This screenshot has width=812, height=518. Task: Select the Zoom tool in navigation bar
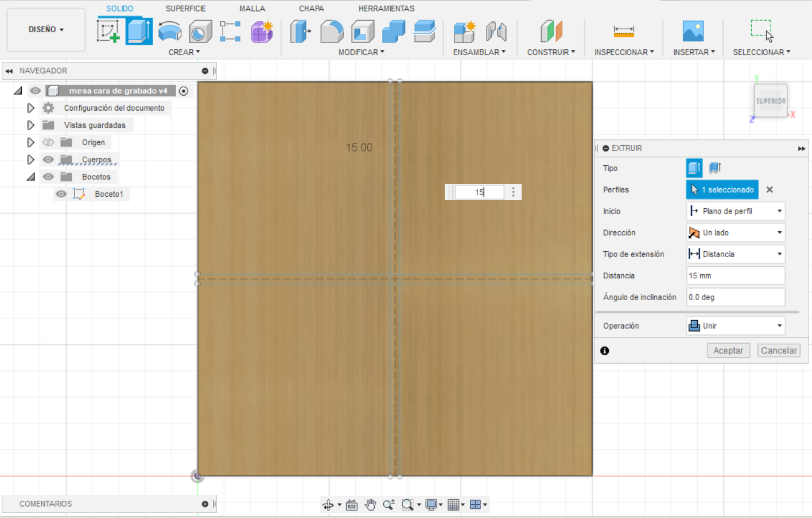click(389, 505)
